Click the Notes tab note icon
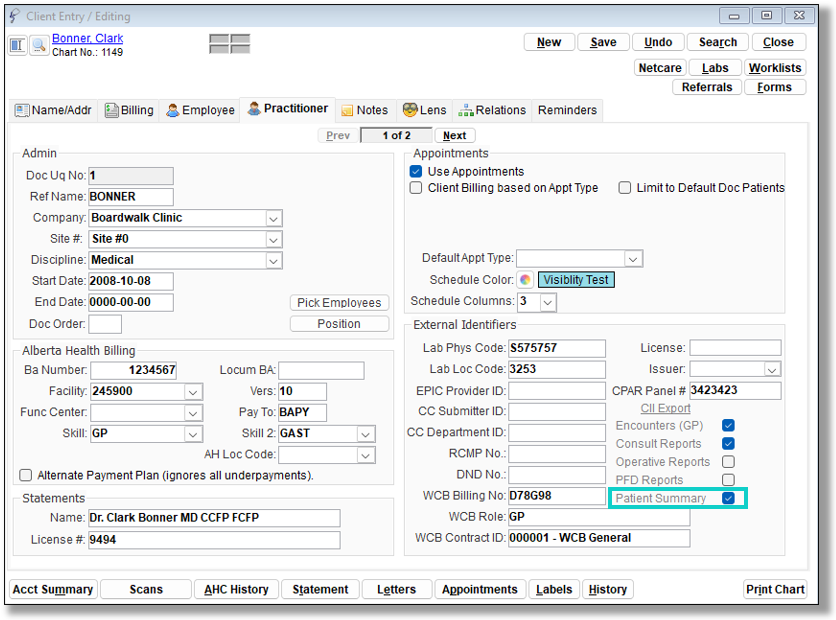836x620 pixels. tap(347, 110)
